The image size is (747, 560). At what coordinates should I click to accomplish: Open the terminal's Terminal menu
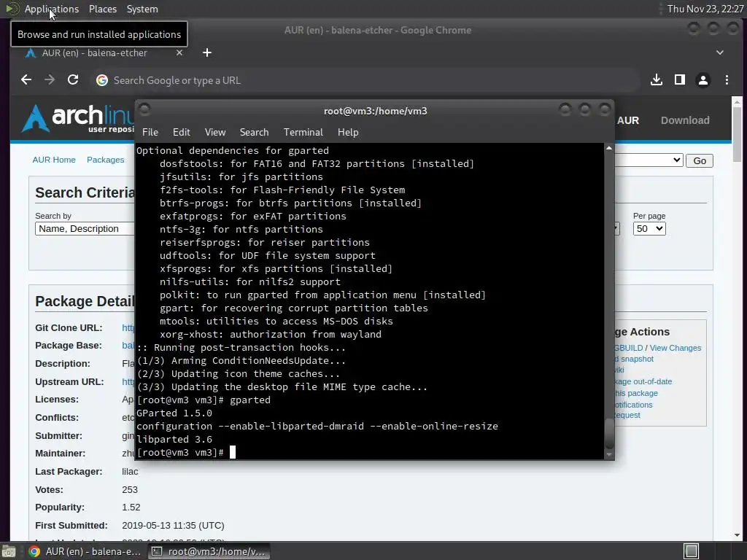click(x=303, y=133)
